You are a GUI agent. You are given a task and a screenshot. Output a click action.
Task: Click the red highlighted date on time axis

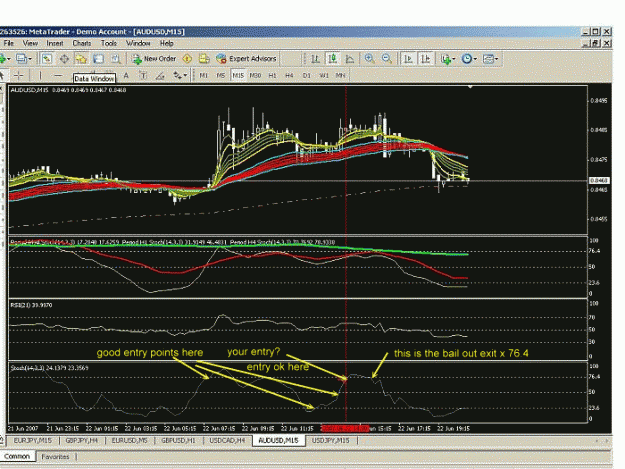click(x=345, y=429)
